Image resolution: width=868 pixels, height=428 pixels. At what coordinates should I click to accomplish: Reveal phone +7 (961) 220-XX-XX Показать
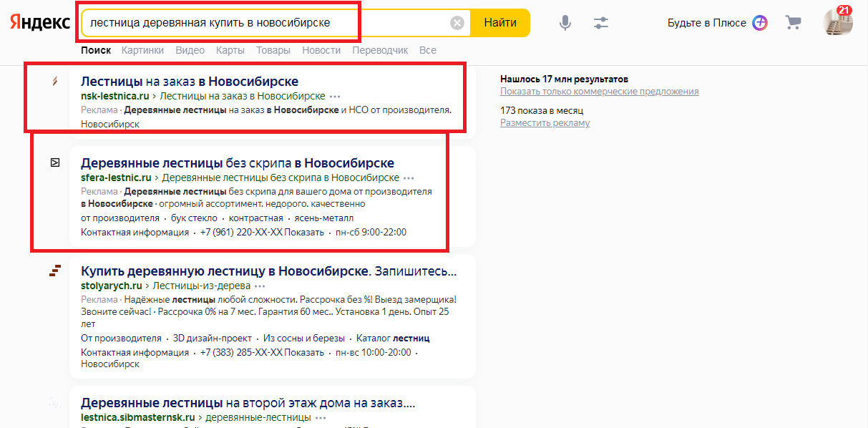click(263, 233)
